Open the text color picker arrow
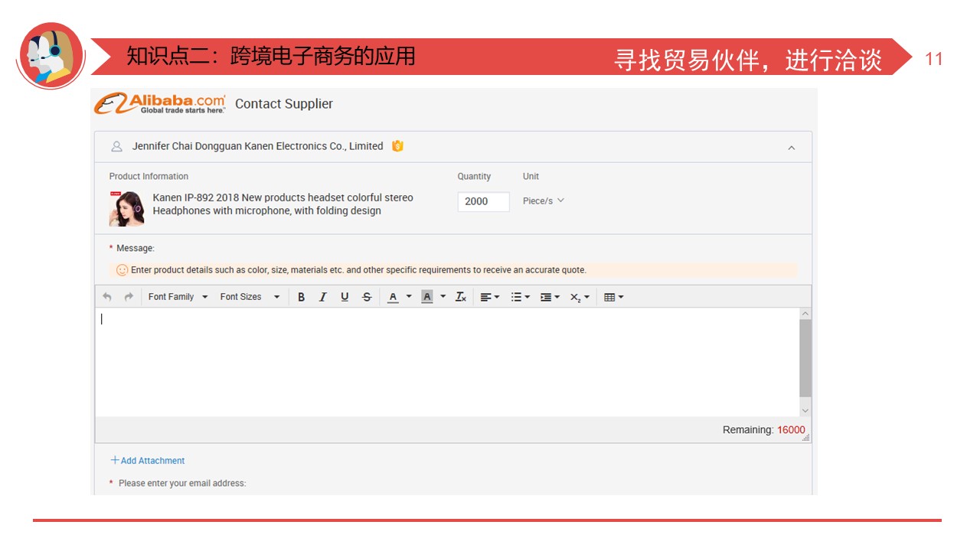This screenshot has width=980, height=551. point(409,297)
